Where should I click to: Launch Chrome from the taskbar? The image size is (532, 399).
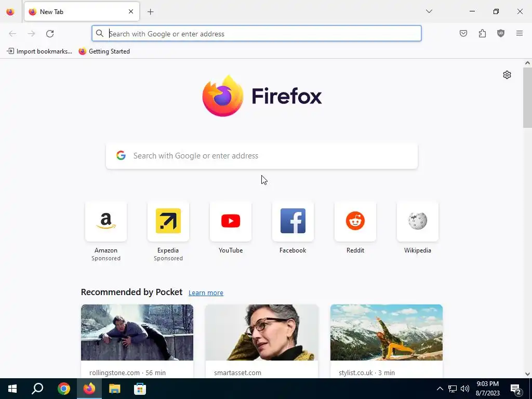click(64, 389)
